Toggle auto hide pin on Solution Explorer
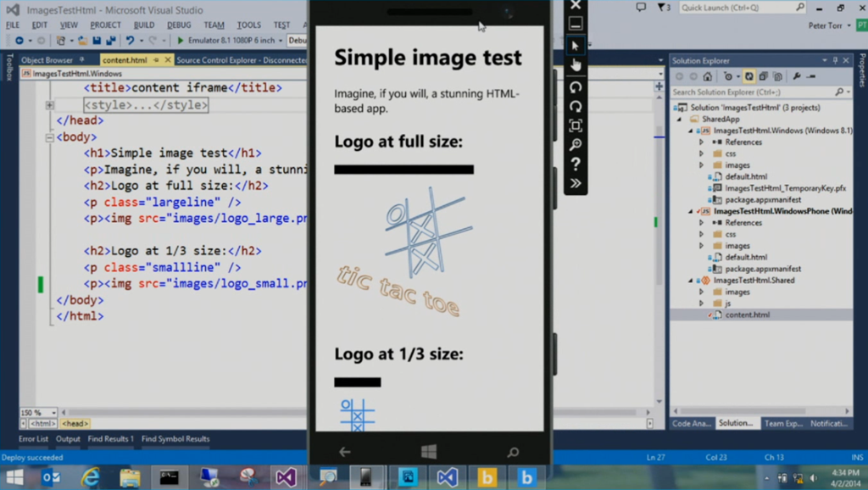The height and width of the screenshot is (490, 868). click(x=835, y=60)
